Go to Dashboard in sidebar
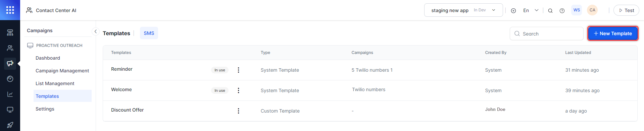This screenshot has height=131, width=644. tap(48, 58)
